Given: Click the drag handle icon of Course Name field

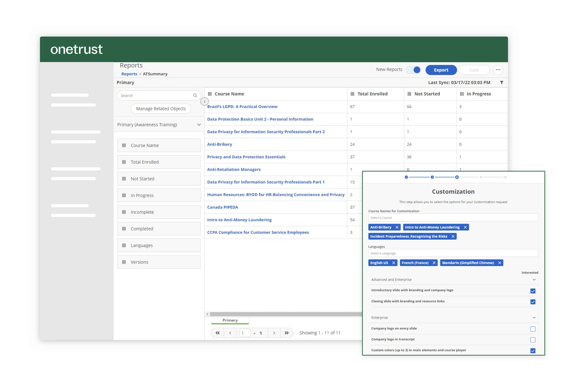Looking at the screenshot, I should click(x=124, y=145).
